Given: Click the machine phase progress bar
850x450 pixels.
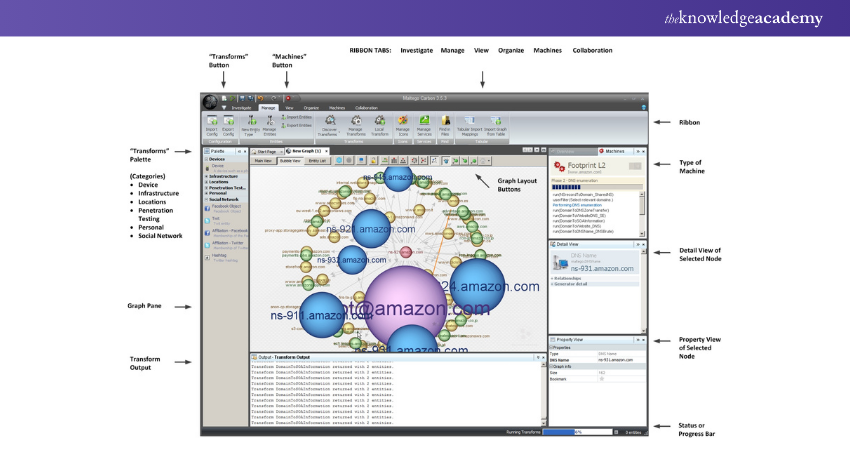Looking at the screenshot, I should coord(596,187).
